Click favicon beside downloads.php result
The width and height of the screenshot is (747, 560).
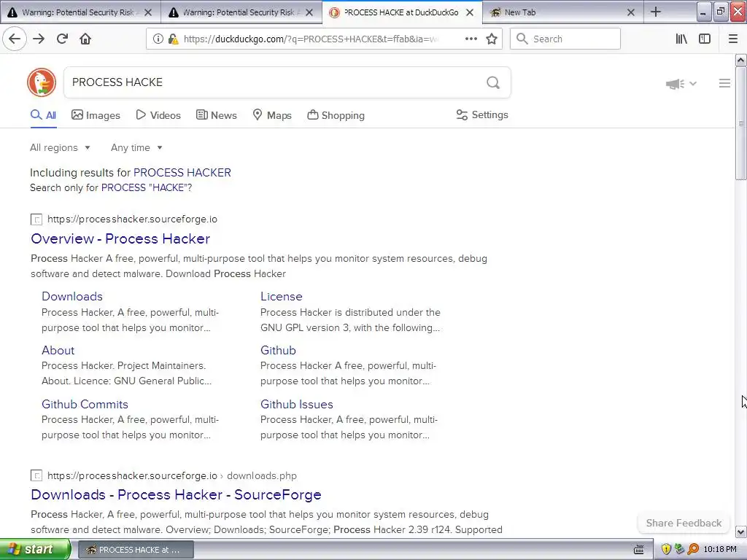tap(36, 475)
